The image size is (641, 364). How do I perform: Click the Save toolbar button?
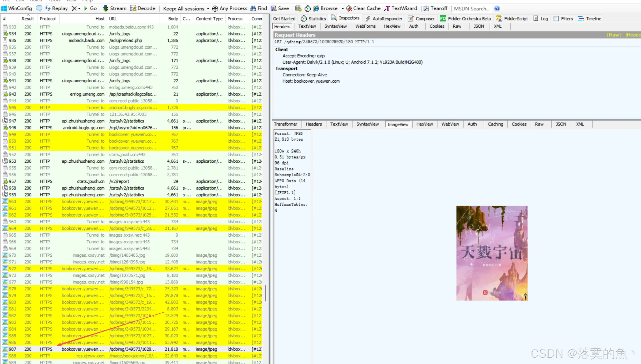[x=280, y=8]
